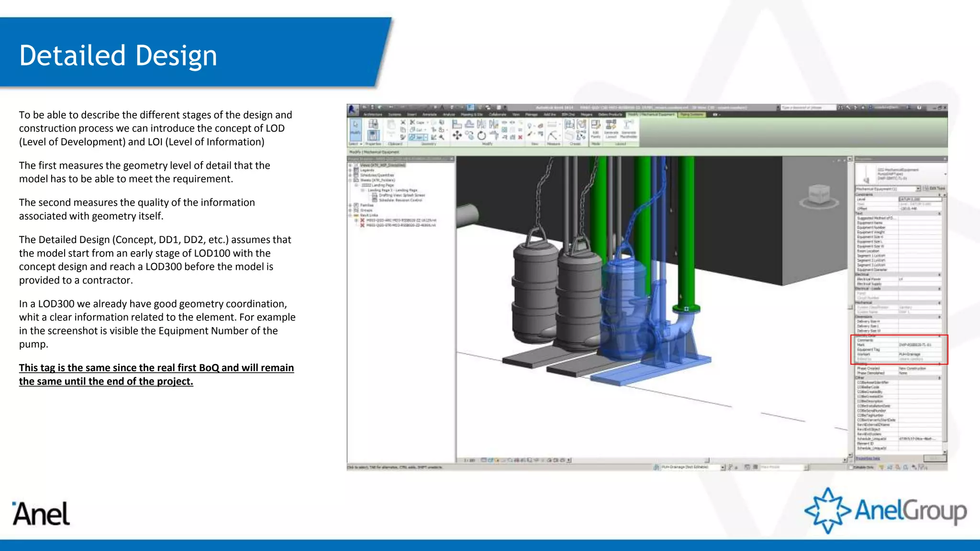
Task: Collapse the Sheets tree node
Action: point(350,180)
